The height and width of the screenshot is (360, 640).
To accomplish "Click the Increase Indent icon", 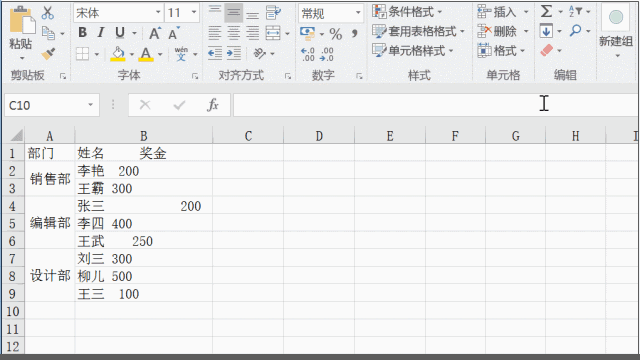I will pos(233,53).
